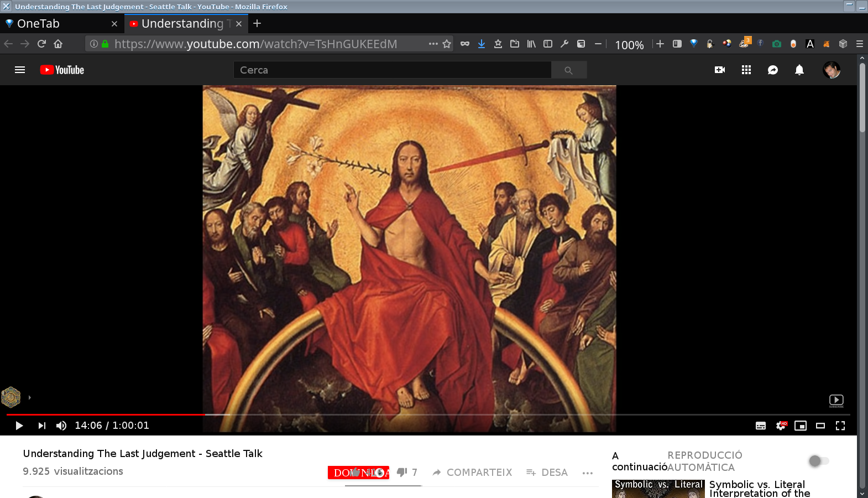Seek in the video progress bar

428,414
